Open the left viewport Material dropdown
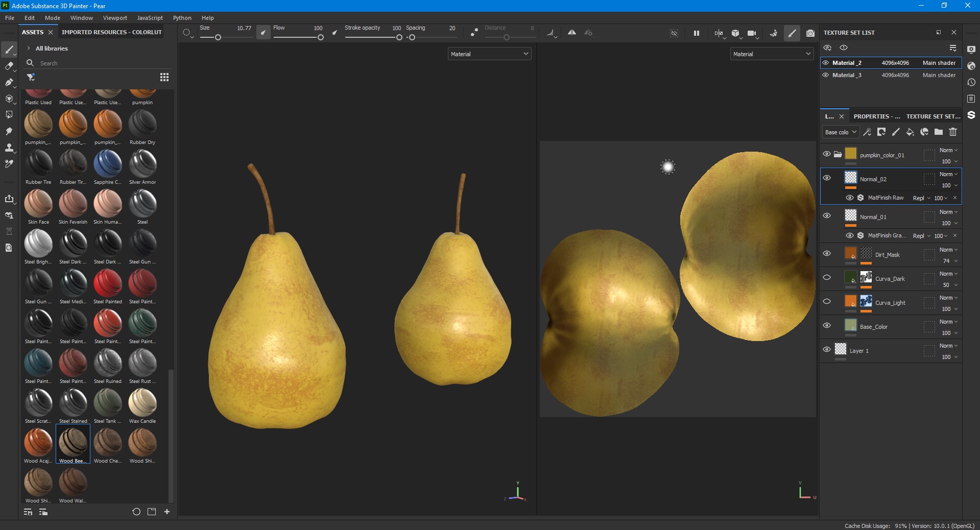 [489, 54]
